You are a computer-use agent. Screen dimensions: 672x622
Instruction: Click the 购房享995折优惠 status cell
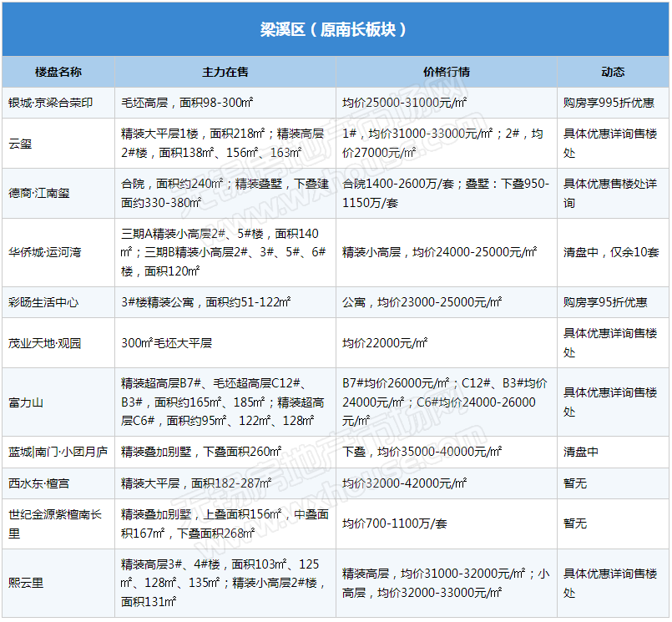[x=609, y=103]
